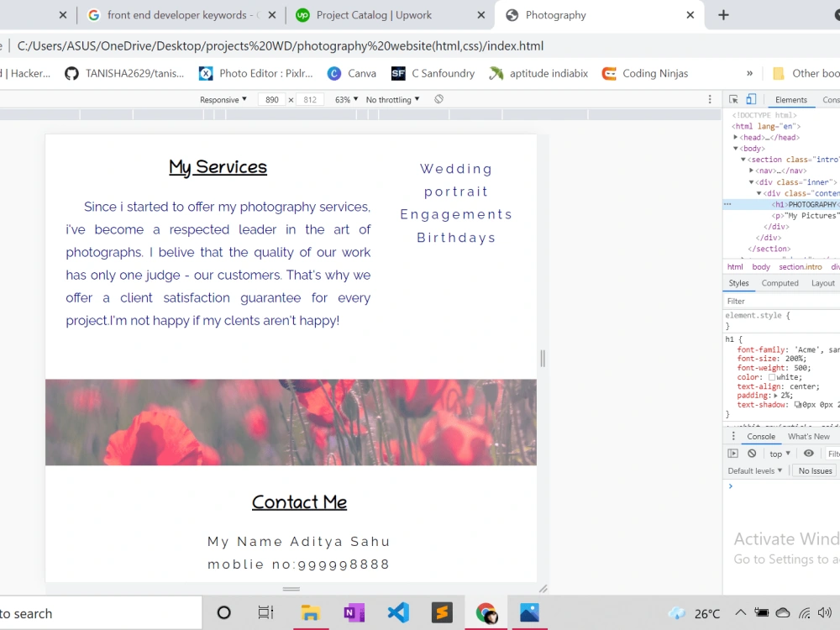
Task: Click the GitHub TANISHA2629 bookmark
Action: click(x=123, y=73)
